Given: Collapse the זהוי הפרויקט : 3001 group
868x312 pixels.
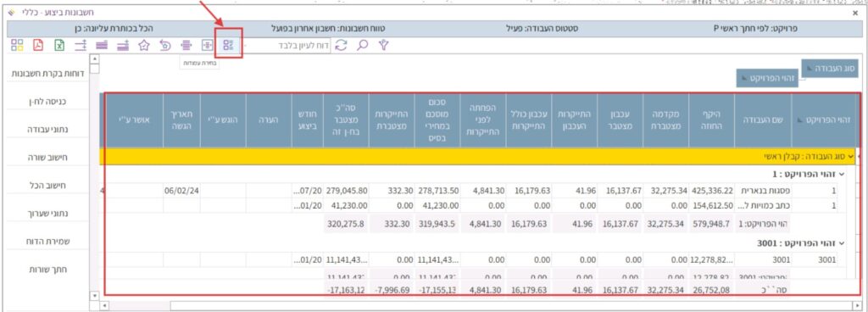Looking at the screenshot, I should tap(842, 242).
